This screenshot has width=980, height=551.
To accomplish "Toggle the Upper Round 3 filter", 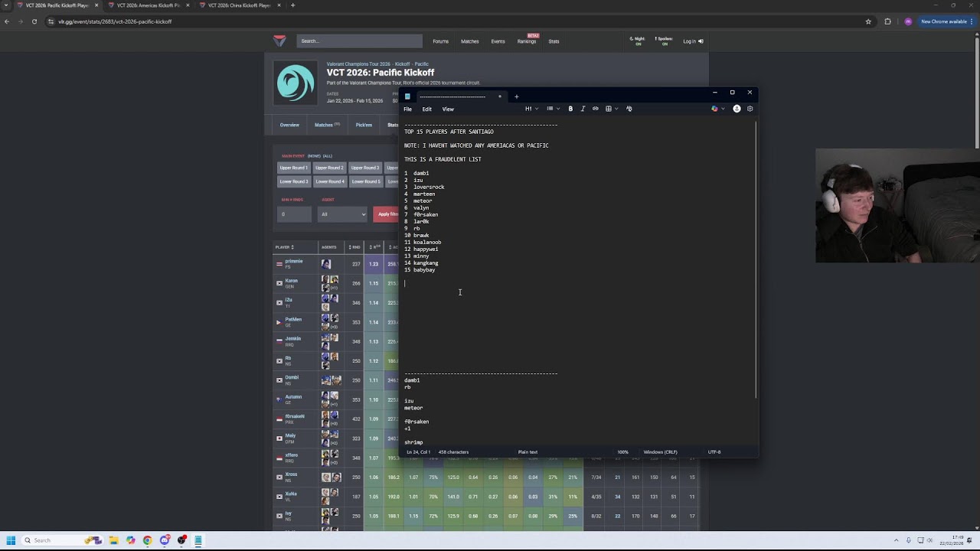I will (365, 168).
